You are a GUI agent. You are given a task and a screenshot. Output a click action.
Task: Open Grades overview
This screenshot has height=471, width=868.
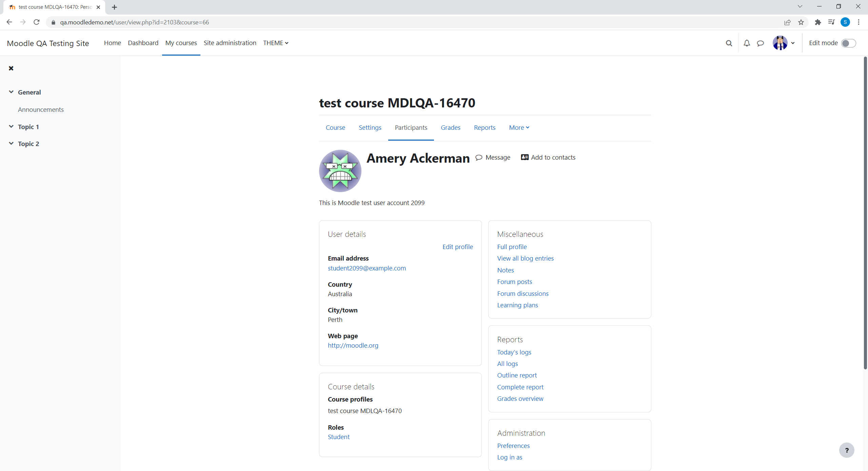pos(520,398)
